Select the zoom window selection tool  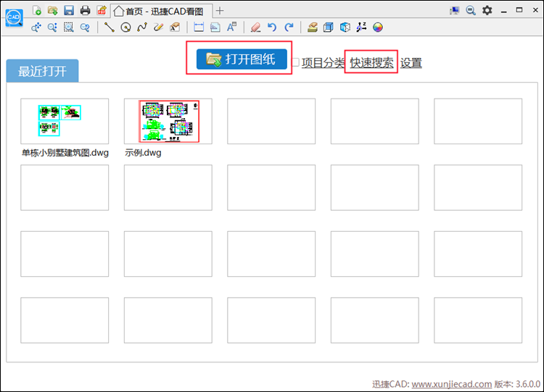coord(69,27)
